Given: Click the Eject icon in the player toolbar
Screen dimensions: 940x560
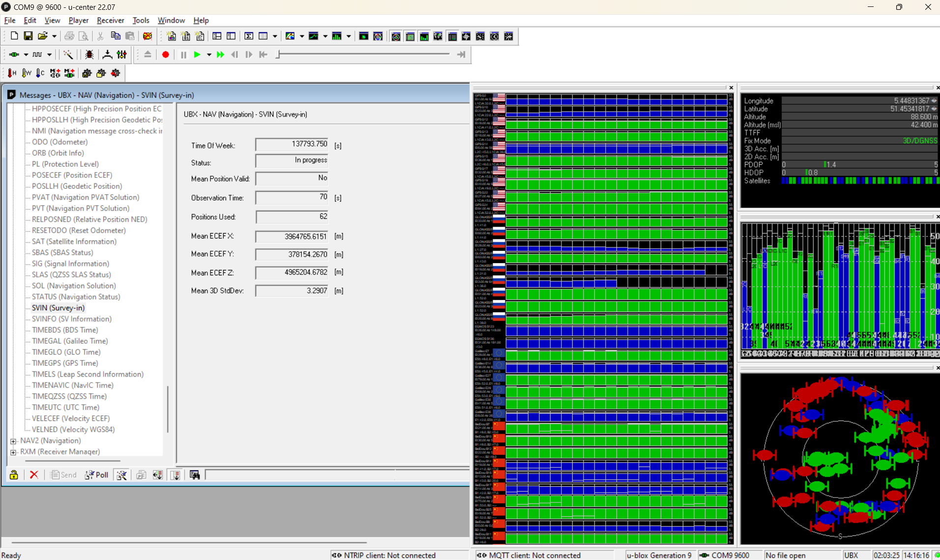Looking at the screenshot, I should pyautogui.click(x=147, y=55).
